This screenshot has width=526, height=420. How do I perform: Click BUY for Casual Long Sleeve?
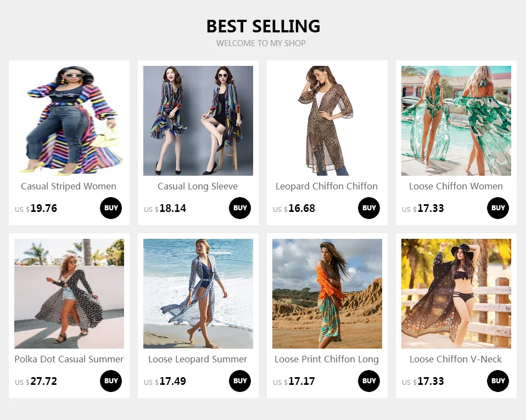pyautogui.click(x=240, y=208)
